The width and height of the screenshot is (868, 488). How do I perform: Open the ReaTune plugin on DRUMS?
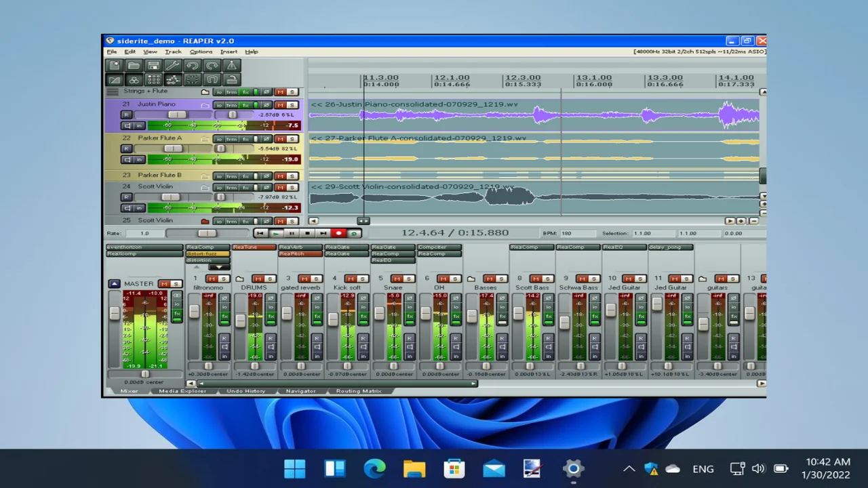click(254, 247)
